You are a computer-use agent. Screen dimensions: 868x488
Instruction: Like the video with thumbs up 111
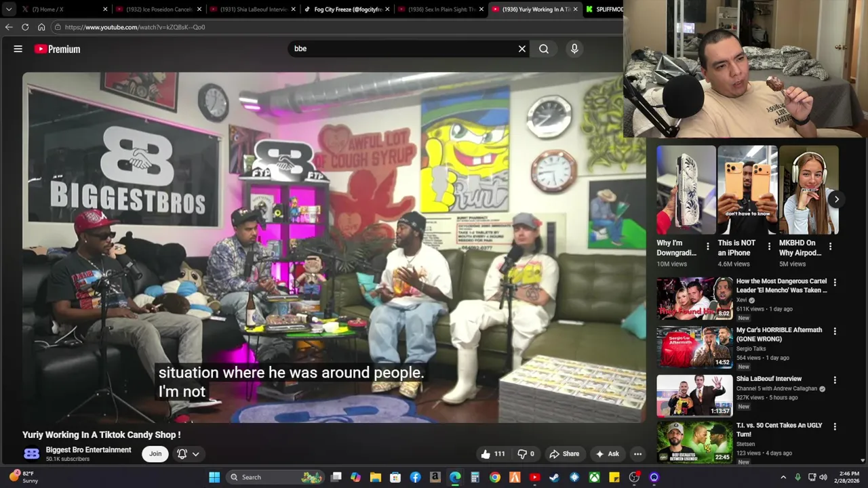coord(493,454)
